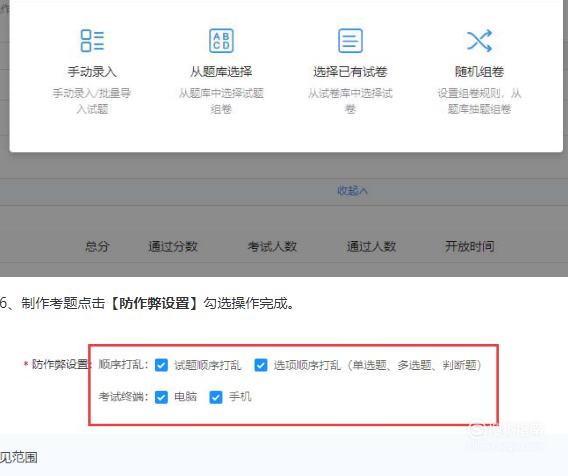Image resolution: width=568 pixels, height=476 pixels.
Task: Uncheck 试题顺序打乱 checkbox
Action: tap(161, 365)
